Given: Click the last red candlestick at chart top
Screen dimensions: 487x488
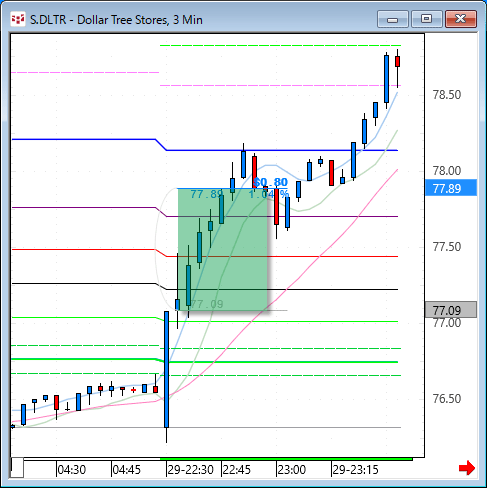Looking at the screenshot, I should click(x=397, y=62).
